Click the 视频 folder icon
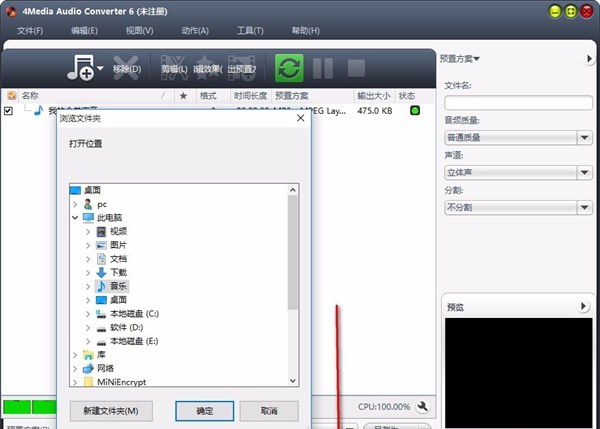The height and width of the screenshot is (429, 600). (x=101, y=232)
